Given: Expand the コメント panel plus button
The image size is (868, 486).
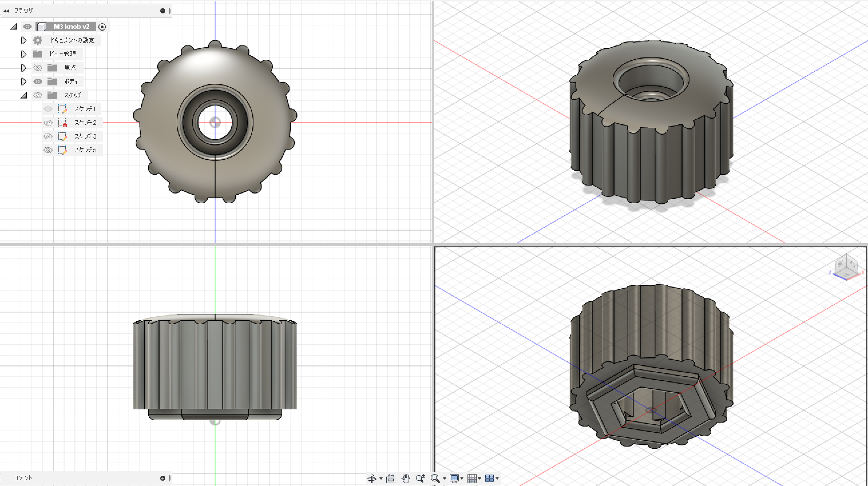Looking at the screenshot, I should point(163,478).
